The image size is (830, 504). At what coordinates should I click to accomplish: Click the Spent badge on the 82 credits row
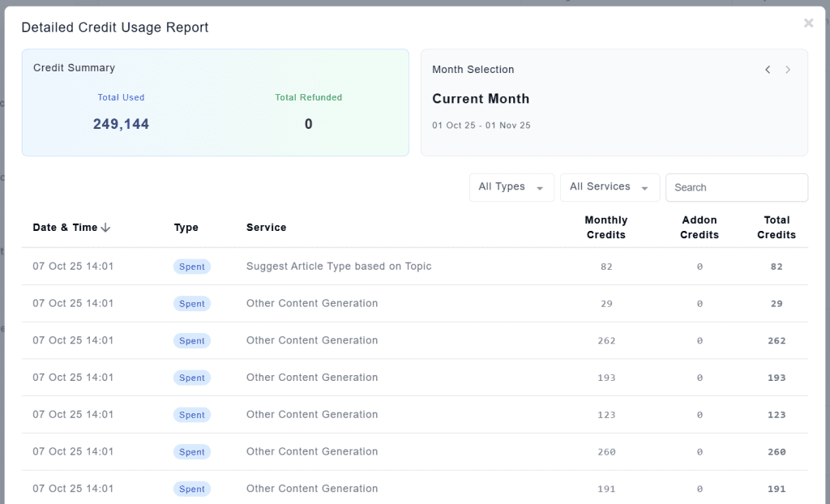tap(192, 267)
